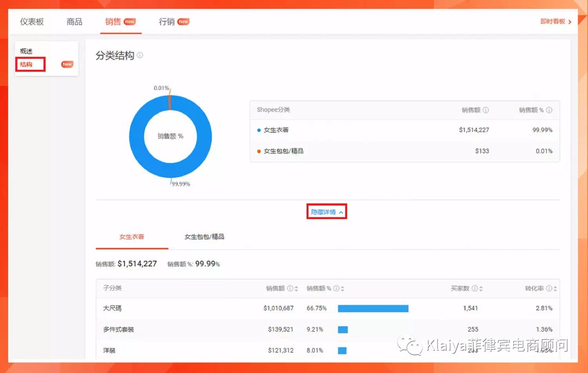
Task: Open the 概述 sidebar link
Action: pyautogui.click(x=25, y=50)
